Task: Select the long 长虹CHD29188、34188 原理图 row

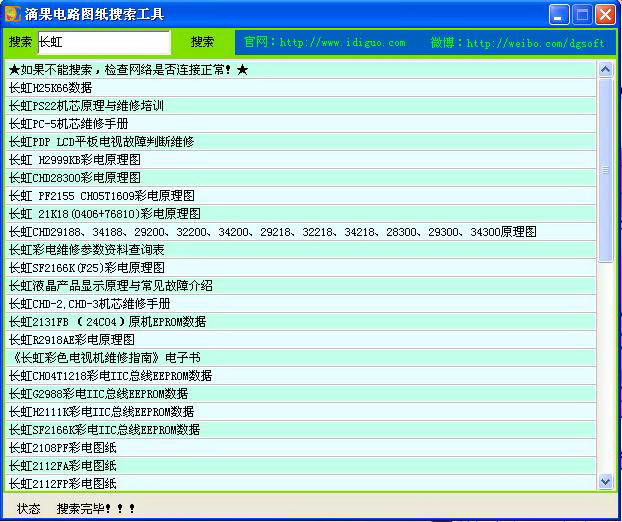Action: pyautogui.click(x=300, y=232)
